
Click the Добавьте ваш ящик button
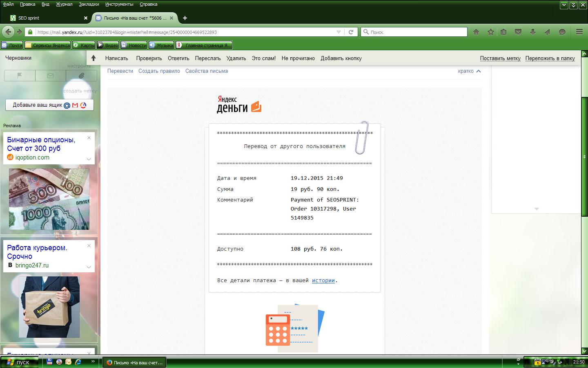pyautogui.click(x=49, y=105)
